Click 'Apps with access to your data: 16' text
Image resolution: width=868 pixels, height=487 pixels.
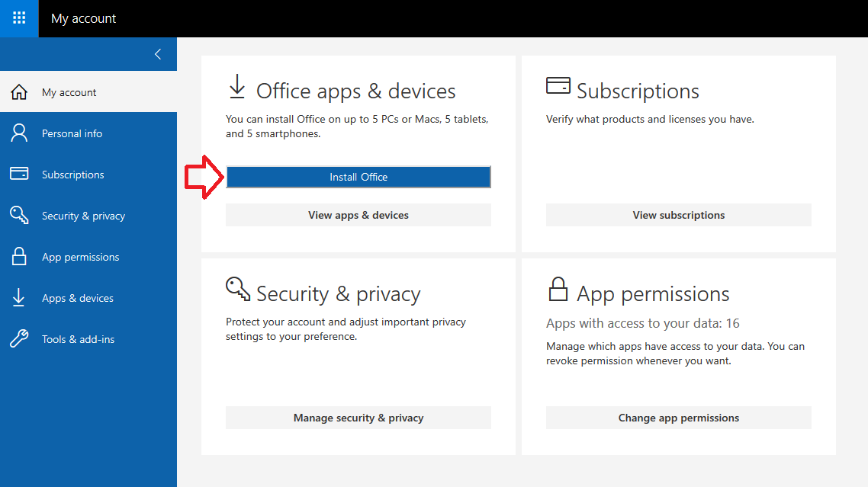(643, 323)
